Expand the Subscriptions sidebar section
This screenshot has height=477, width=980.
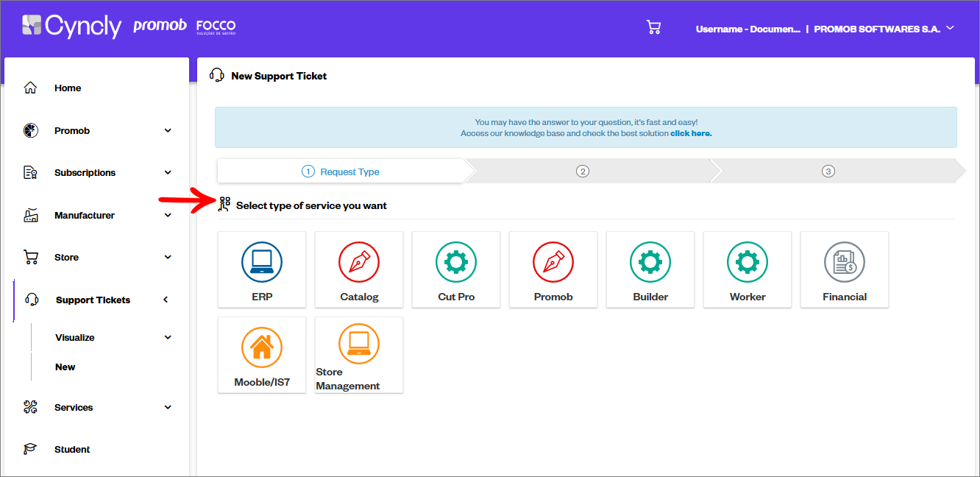168,173
